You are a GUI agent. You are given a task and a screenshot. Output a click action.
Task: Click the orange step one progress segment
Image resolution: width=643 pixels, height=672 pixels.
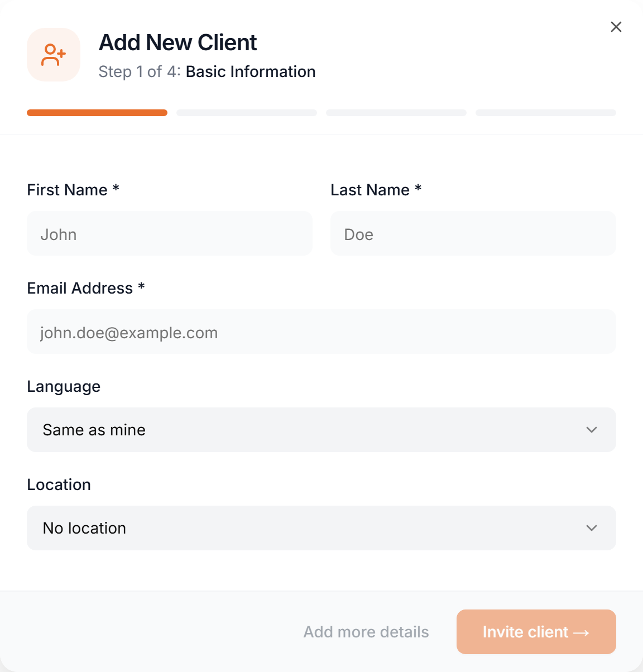(97, 113)
